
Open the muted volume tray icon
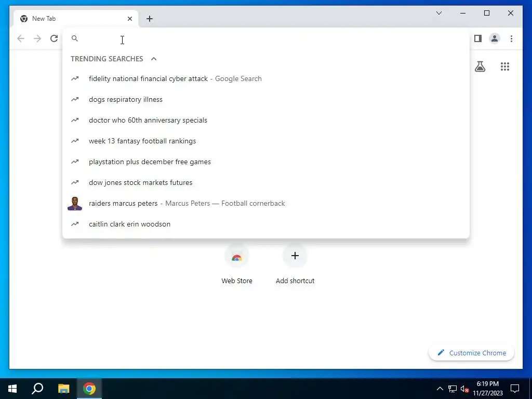[464, 389]
